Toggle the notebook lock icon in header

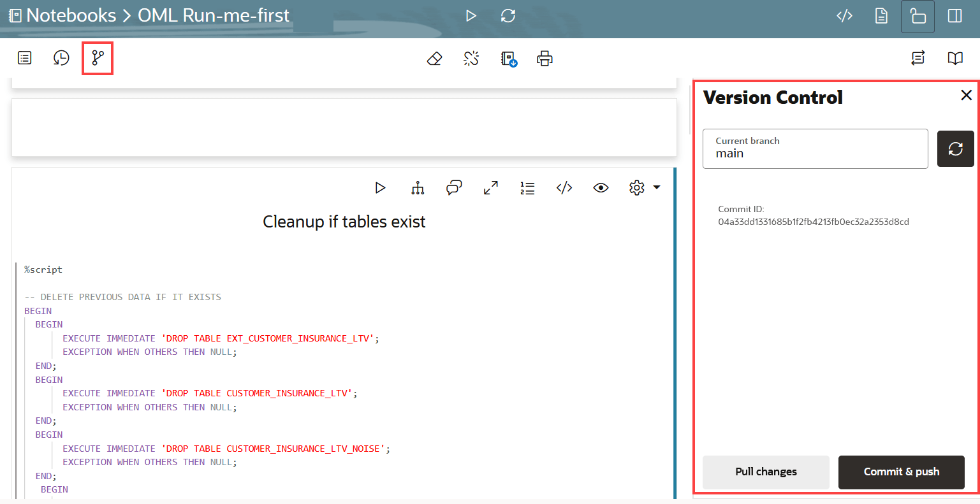click(918, 16)
